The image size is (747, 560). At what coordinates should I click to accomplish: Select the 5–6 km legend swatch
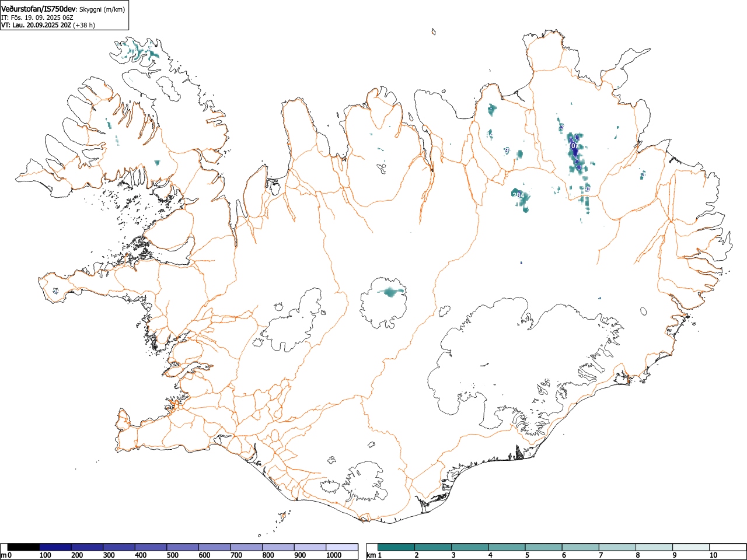pos(543,547)
